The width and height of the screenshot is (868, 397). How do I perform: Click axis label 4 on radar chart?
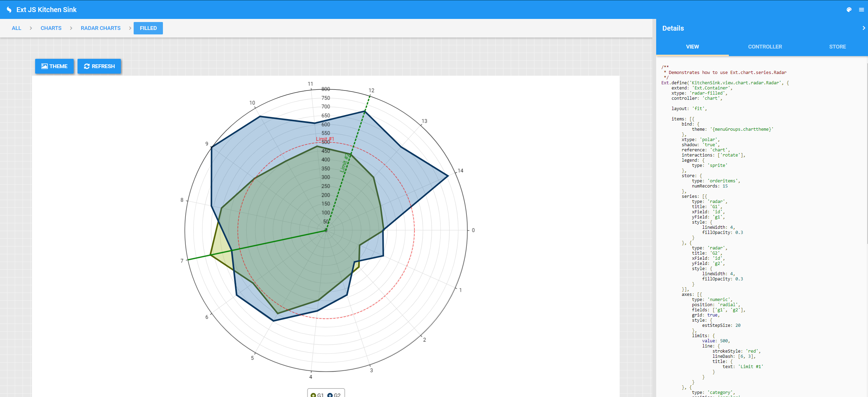(311, 377)
